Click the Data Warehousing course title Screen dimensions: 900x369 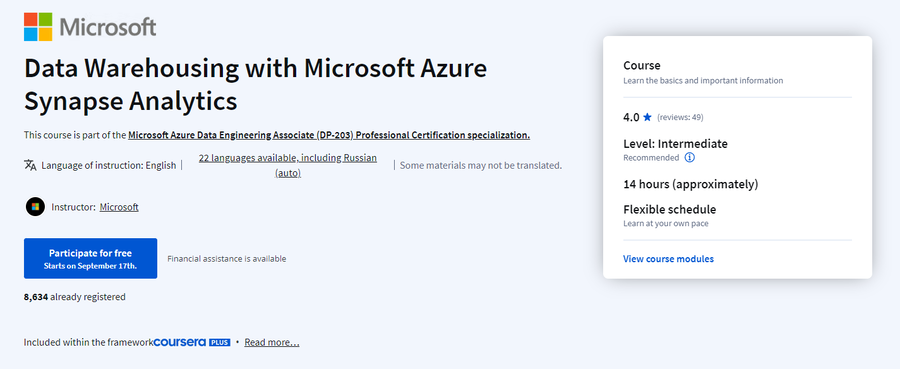pos(255,85)
